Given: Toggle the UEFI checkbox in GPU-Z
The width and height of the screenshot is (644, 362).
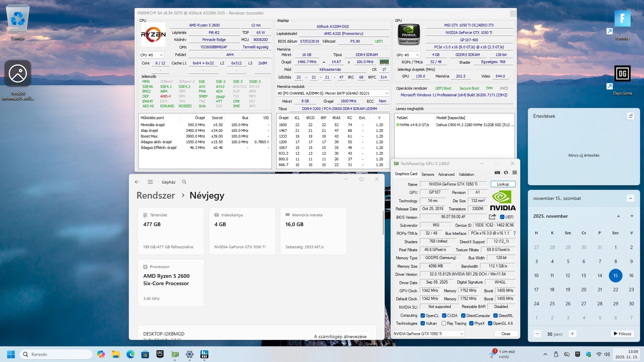Looking at the screenshot, I should 502,217.
